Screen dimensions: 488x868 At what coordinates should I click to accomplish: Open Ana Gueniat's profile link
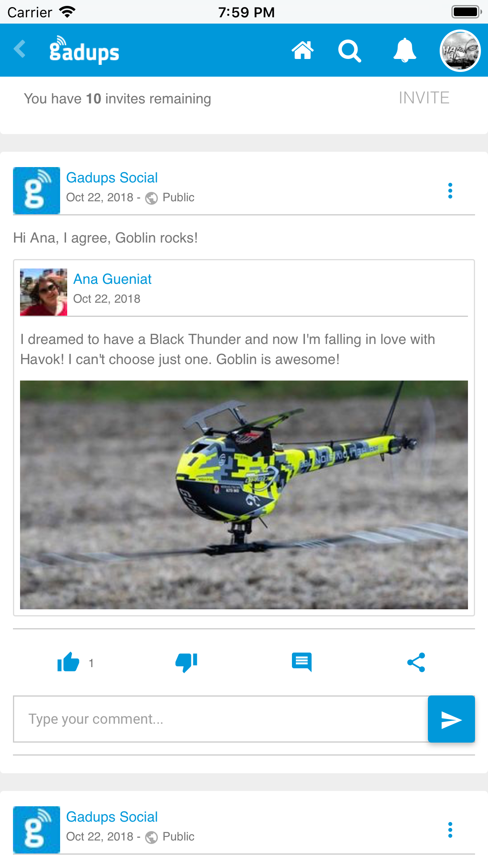pyautogui.click(x=112, y=279)
